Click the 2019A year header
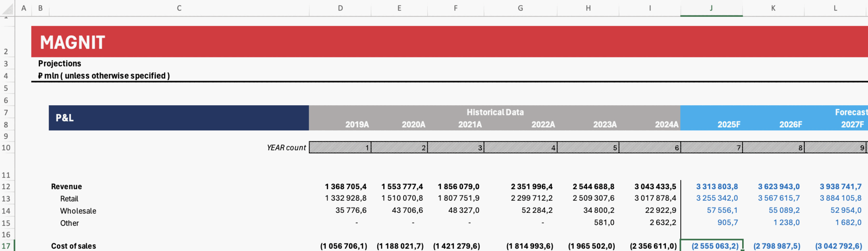The image size is (868, 251). click(x=357, y=125)
